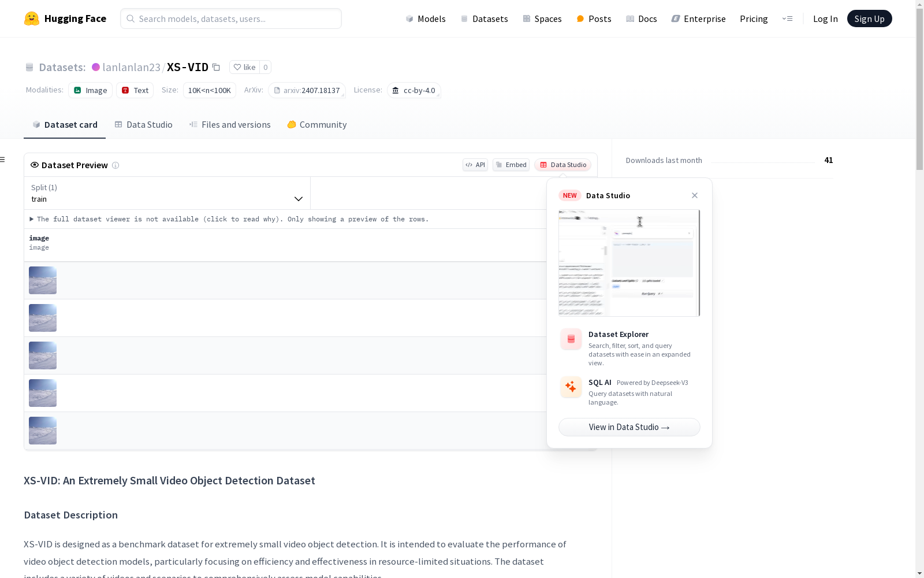924x578 pixels.
Task: Click the XS-VID Extremely Small Video heading
Action: click(169, 480)
